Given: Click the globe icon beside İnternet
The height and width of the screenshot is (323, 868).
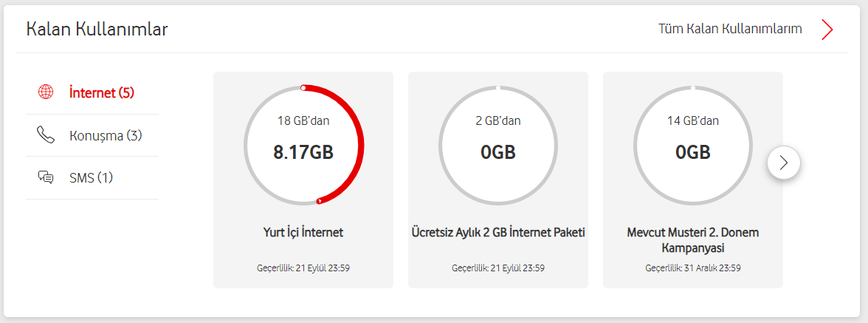Looking at the screenshot, I should (46, 93).
